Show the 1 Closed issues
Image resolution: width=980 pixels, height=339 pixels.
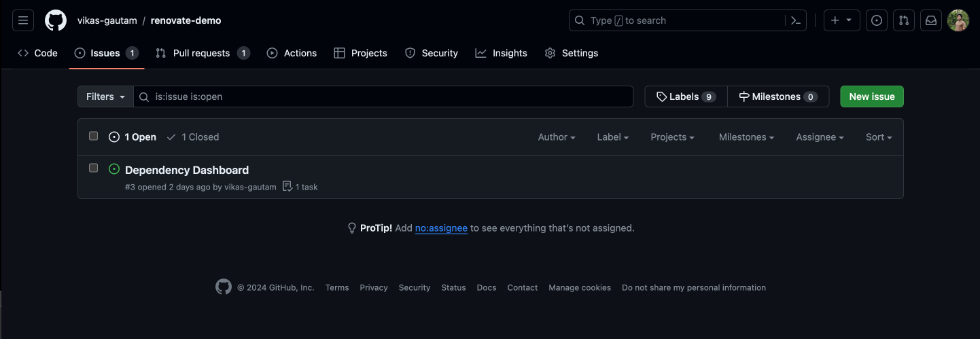click(193, 137)
